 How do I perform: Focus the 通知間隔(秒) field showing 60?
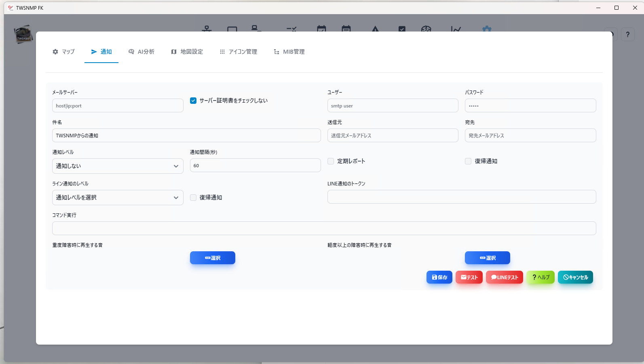pos(255,165)
